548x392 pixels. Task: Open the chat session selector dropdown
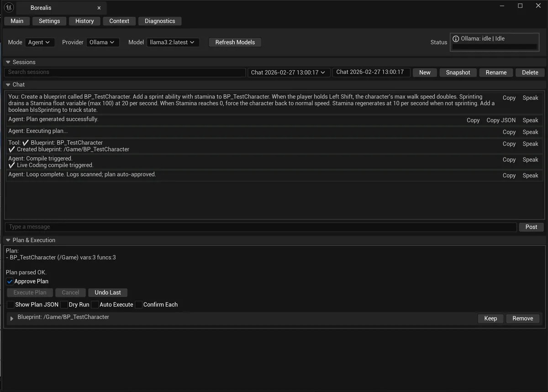click(289, 72)
